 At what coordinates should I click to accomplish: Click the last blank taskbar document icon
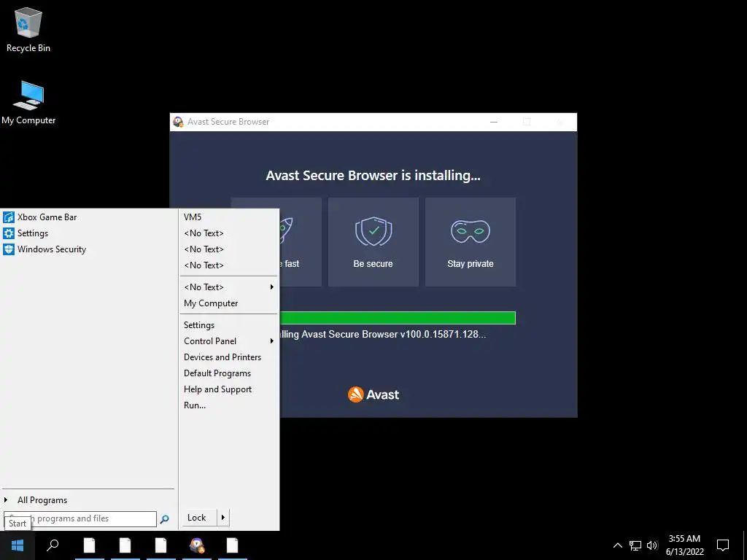(x=232, y=545)
